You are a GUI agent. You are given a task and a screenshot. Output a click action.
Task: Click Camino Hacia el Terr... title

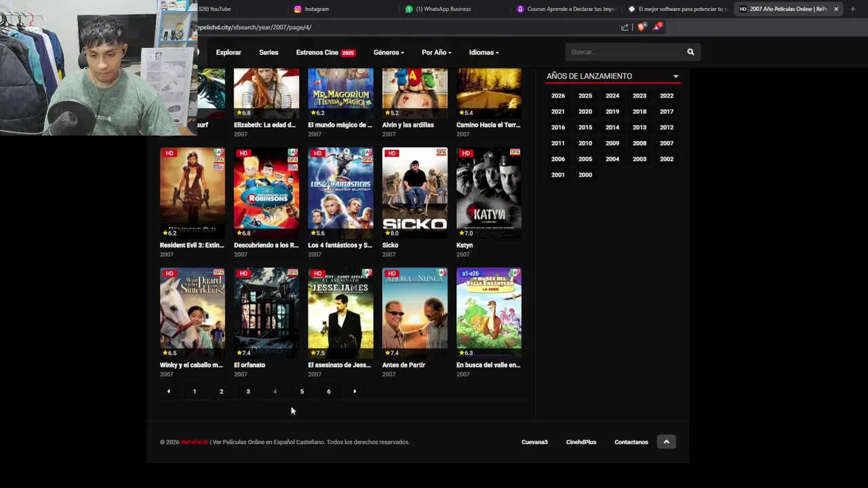pos(488,125)
